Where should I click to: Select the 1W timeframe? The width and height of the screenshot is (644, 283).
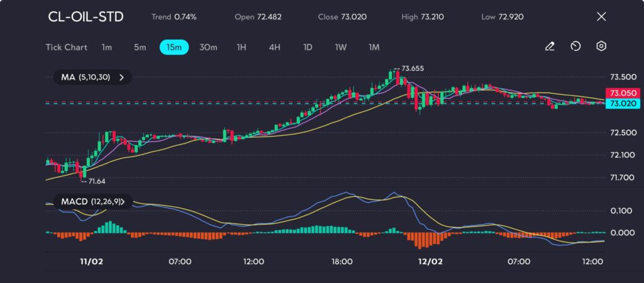click(341, 47)
